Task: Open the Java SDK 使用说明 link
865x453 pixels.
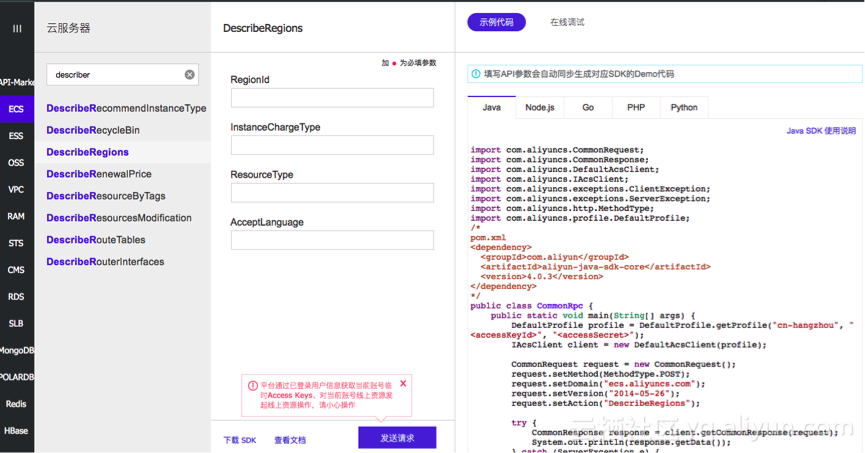Action: [x=821, y=131]
